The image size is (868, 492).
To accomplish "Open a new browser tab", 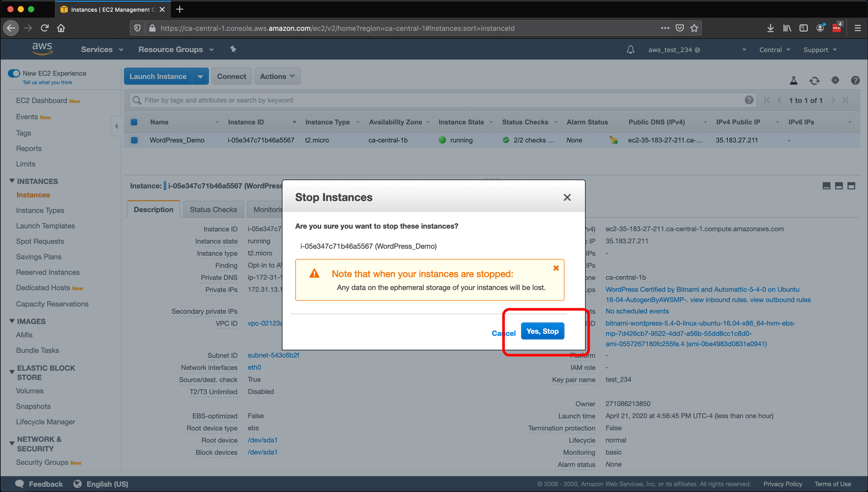I will (179, 9).
